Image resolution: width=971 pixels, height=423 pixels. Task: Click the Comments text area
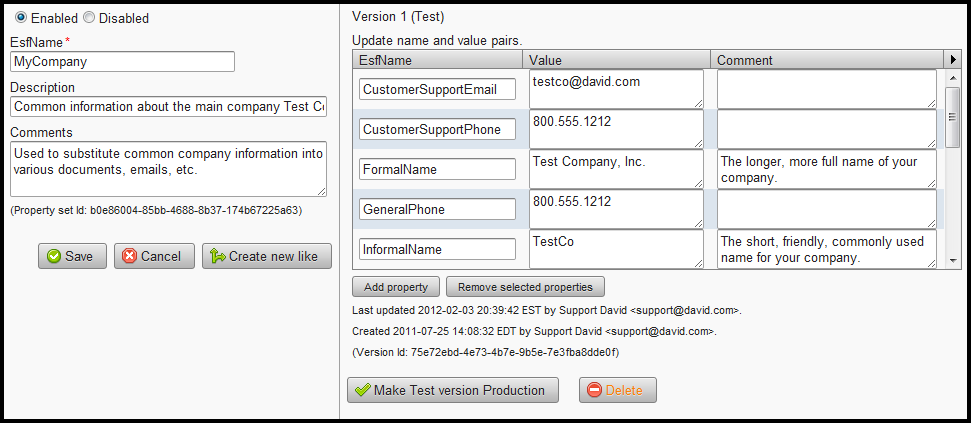point(168,169)
